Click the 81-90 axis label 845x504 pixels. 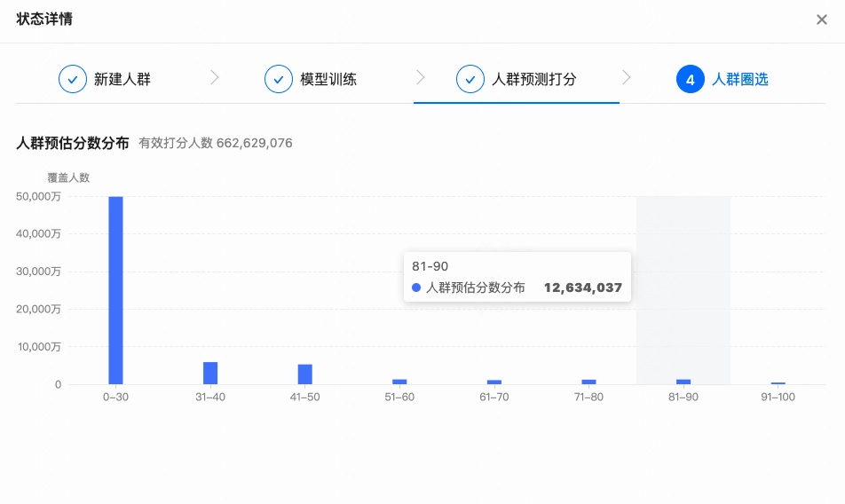[683, 397]
